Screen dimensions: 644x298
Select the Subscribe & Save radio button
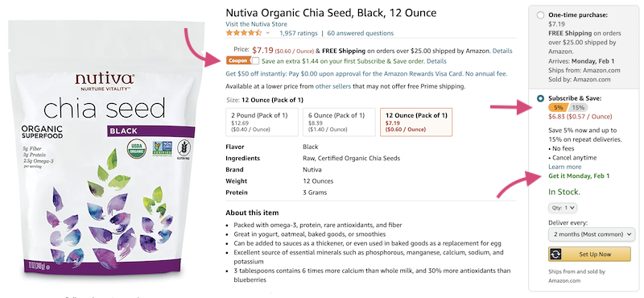540,98
